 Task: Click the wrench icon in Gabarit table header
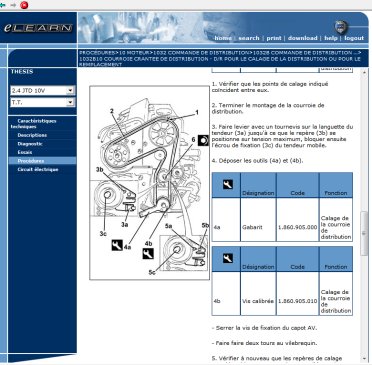228,184
